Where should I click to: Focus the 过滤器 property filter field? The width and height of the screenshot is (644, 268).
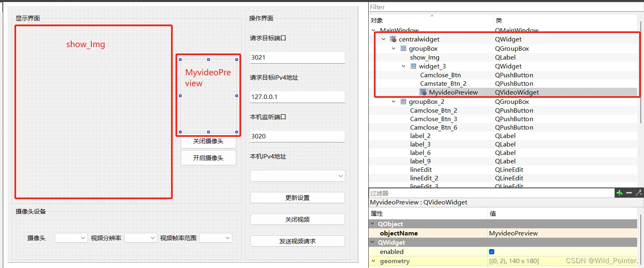(x=492, y=193)
